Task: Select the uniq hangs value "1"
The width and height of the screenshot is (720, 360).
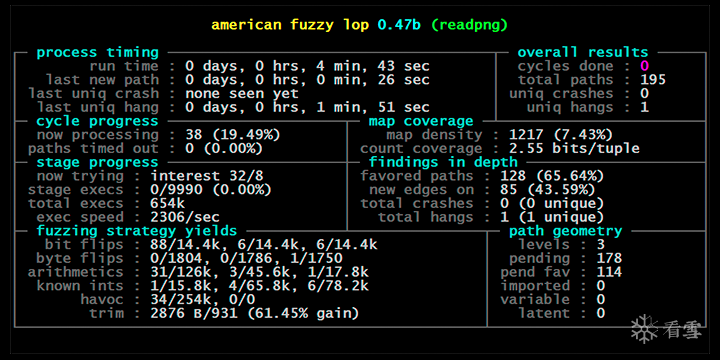Action: point(645,107)
